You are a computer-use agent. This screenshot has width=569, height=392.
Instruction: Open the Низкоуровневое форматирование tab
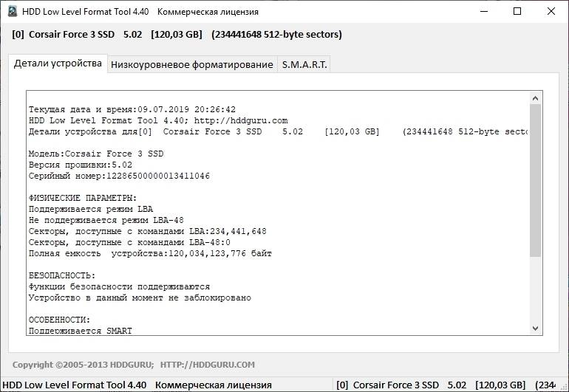pyautogui.click(x=192, y=64)
